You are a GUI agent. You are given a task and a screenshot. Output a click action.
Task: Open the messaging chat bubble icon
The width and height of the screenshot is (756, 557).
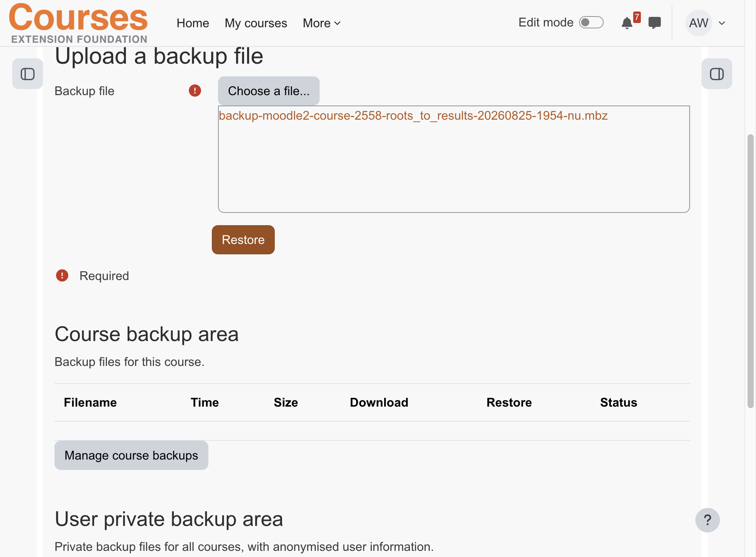point(655,23)
